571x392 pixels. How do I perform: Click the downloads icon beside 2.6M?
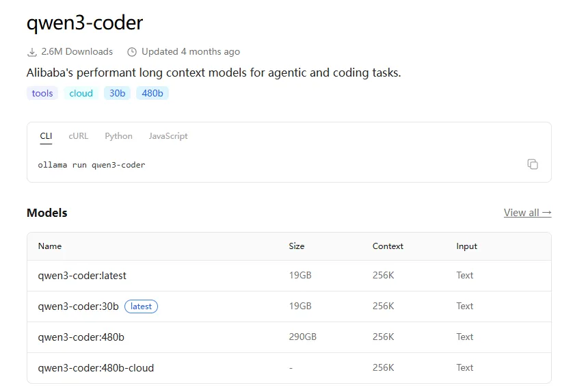pos(31,52)
